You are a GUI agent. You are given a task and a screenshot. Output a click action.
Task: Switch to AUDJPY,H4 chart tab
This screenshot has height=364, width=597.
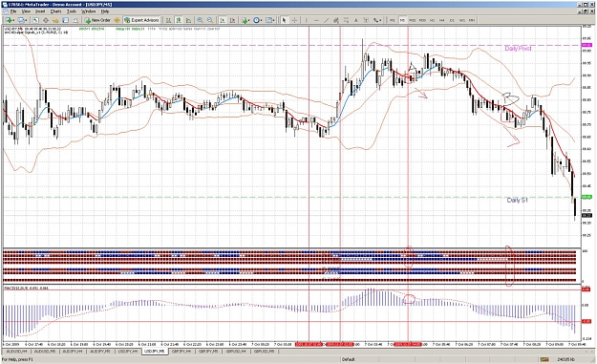(x=73, y=351)
